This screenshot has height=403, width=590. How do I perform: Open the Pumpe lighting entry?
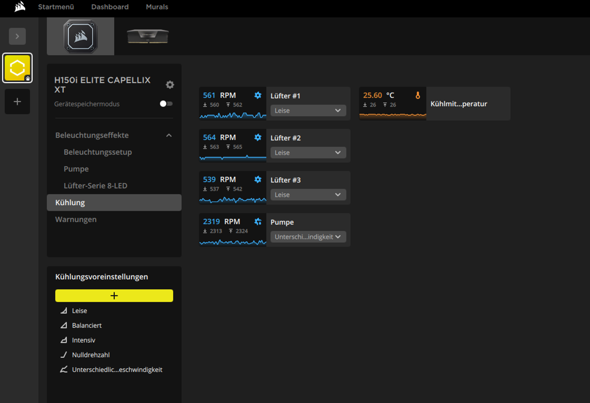click(76, 169)
